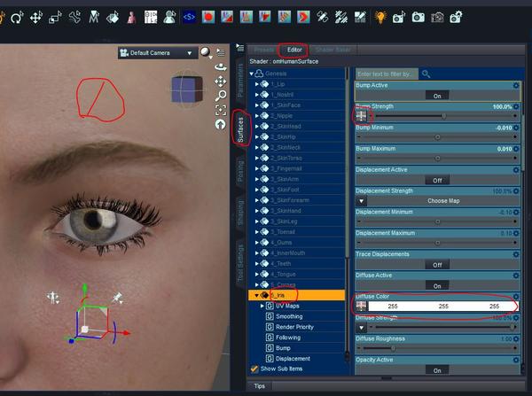Uncheck the Show Sub Items checkbox
The image size is (532, 396).
[x=254, y=369]
